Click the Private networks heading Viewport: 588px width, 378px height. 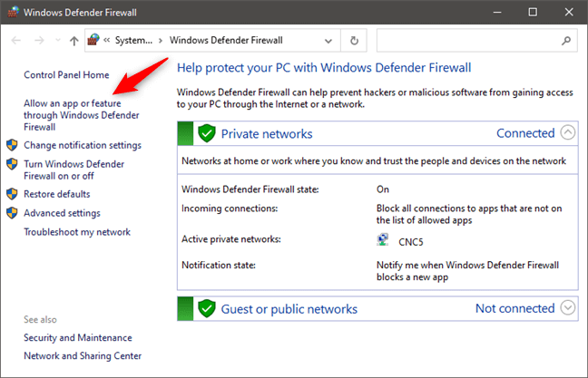click(x=267, y=134)
